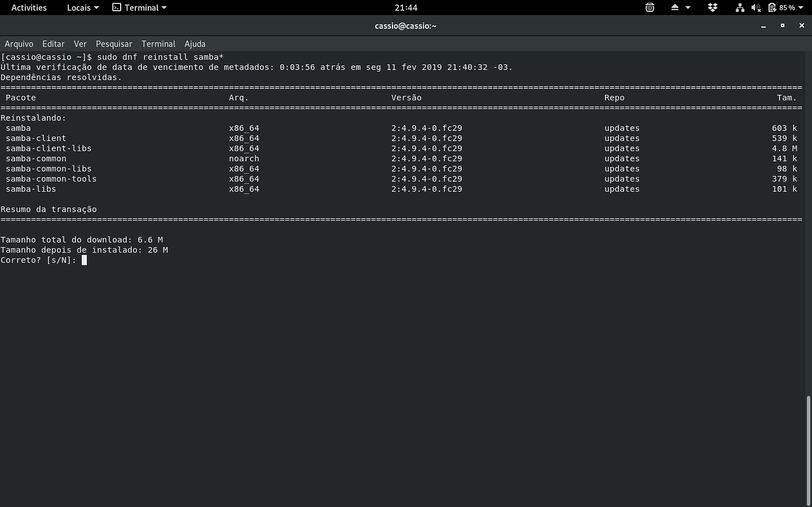This screenshot has height=507, width=812.
Task: Expand the eject dropdown arrow
Action: (x=687, y=8)
